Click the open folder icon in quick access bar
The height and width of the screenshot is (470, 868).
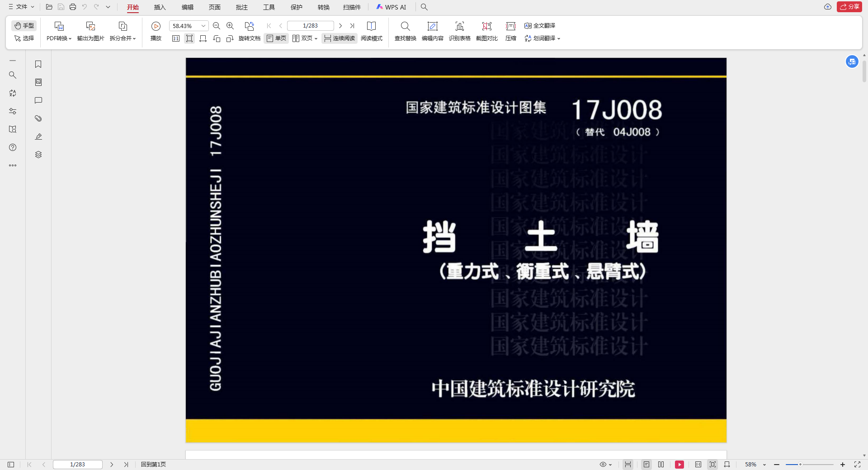(x=49, y=7)
